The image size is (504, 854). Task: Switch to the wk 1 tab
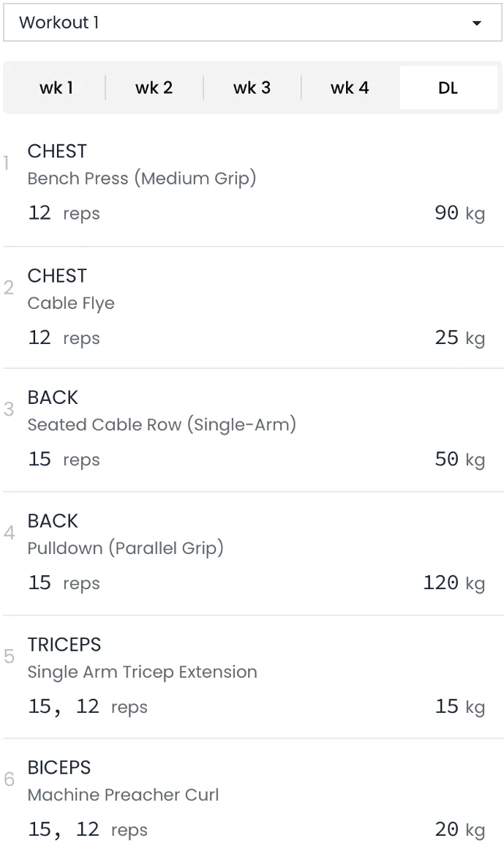[56, 88]
